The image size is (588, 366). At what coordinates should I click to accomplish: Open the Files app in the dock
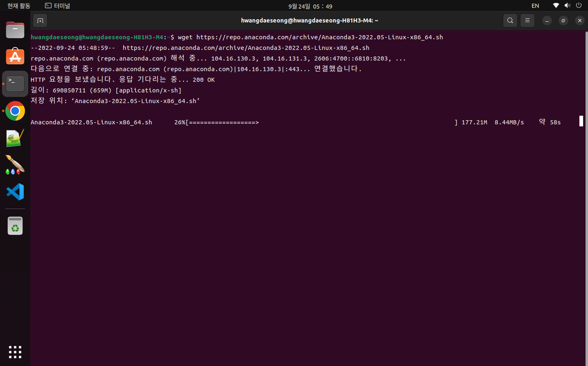15,30
